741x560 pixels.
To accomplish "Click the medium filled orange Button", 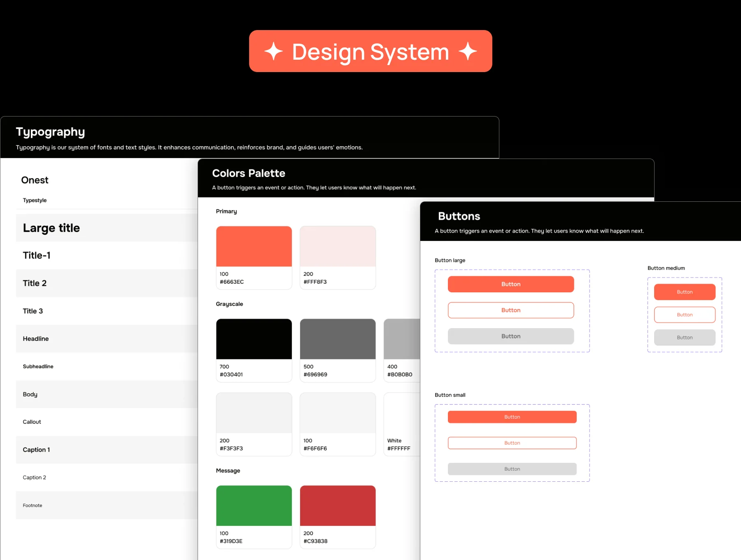I will (685, 292).
